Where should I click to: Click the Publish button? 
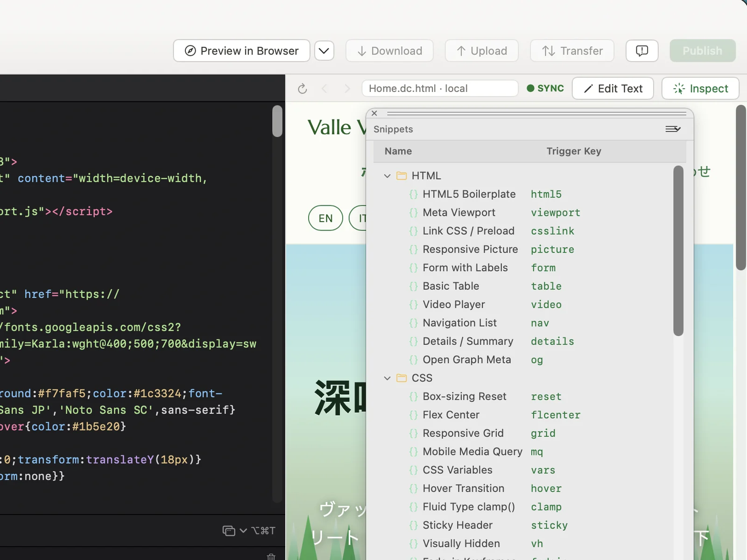[x=703, y=51]
